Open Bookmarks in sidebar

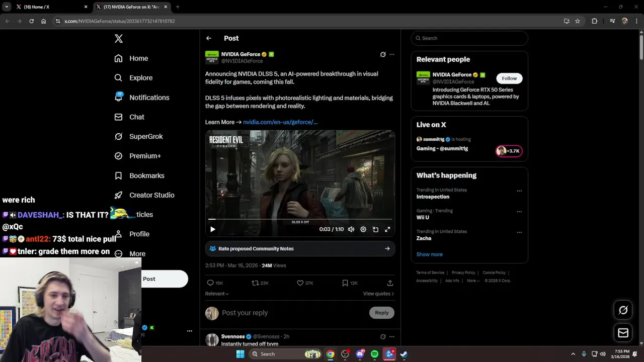click(139, 175)
